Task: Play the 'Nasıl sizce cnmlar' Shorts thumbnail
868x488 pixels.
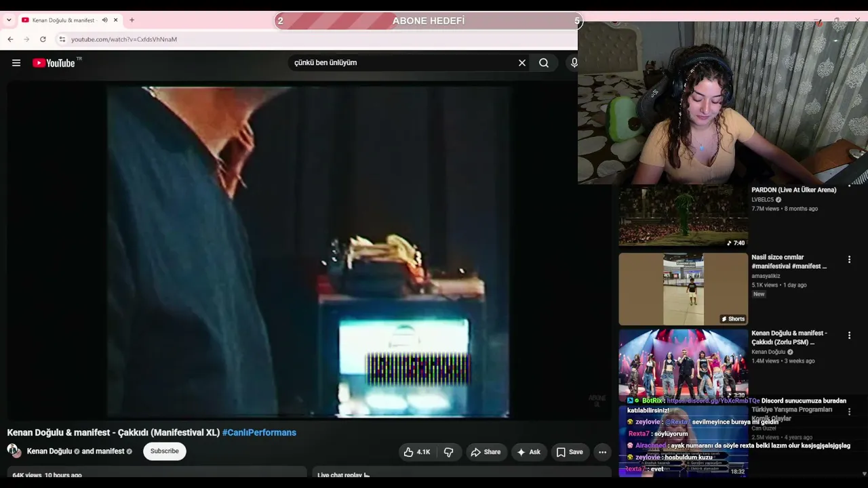Action: pos(683,289)
